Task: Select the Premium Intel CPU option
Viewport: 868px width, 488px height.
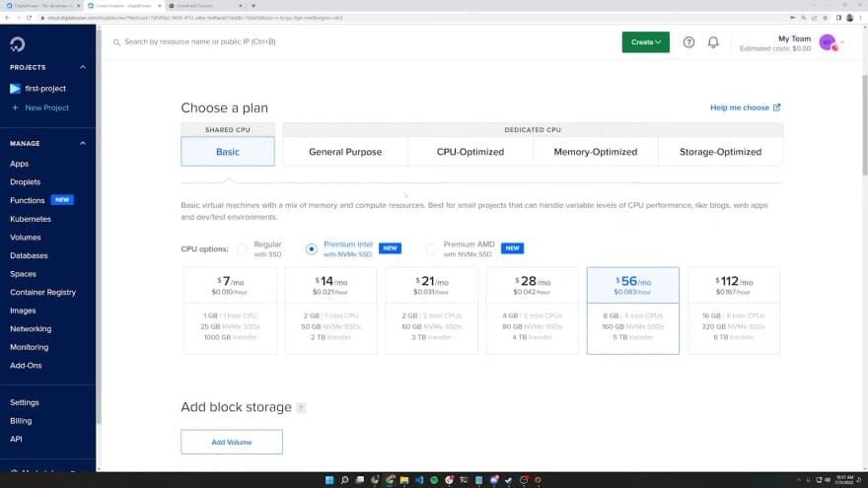Action: click(311, 249)
